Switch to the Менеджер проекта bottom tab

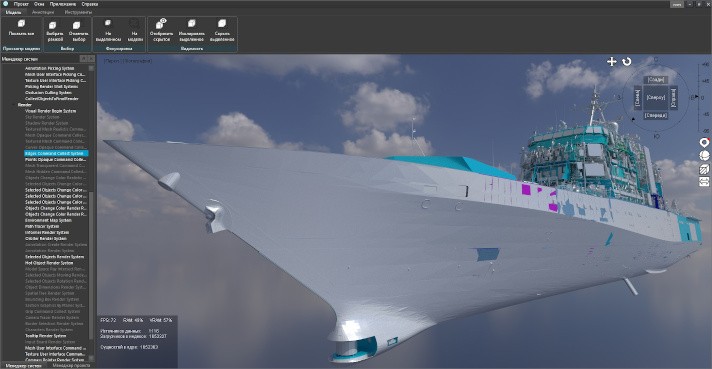71,365
